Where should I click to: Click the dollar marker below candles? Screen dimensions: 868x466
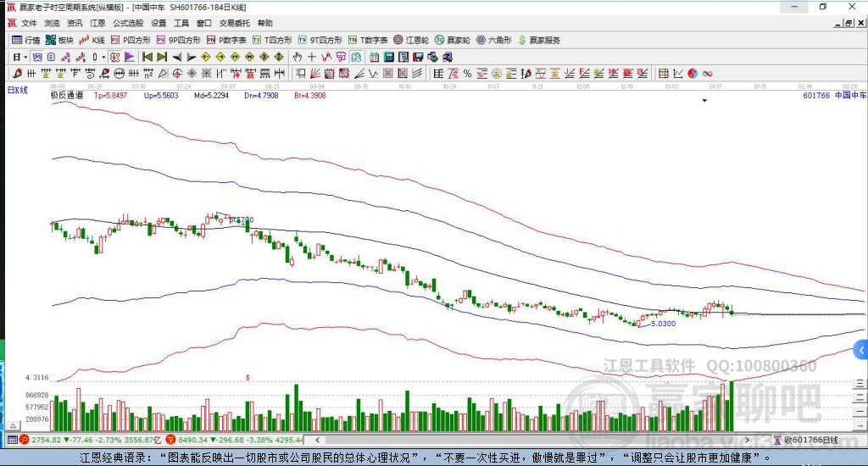[x=248, y=377]
